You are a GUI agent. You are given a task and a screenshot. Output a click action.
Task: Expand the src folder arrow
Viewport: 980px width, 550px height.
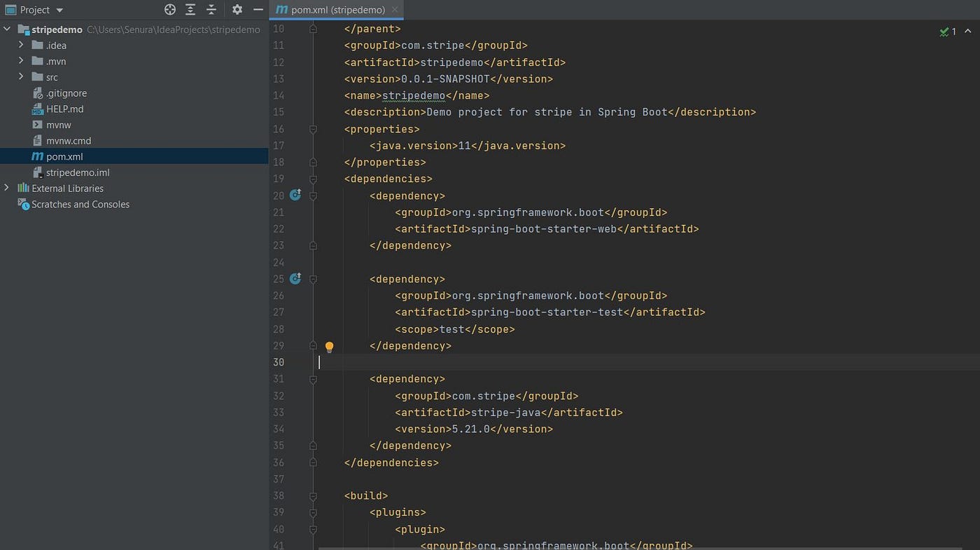click(21, 77)
